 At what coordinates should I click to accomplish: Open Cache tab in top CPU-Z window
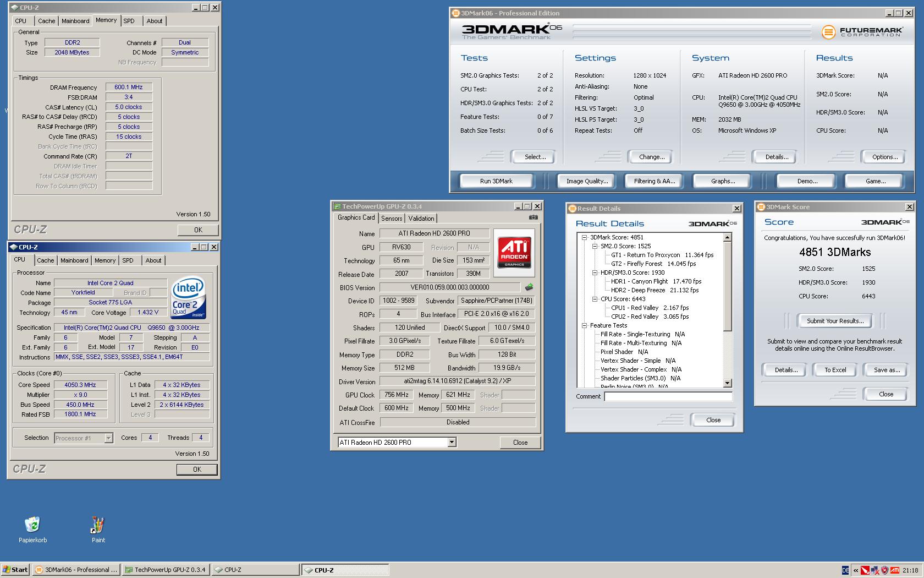(x=46, y=21)
